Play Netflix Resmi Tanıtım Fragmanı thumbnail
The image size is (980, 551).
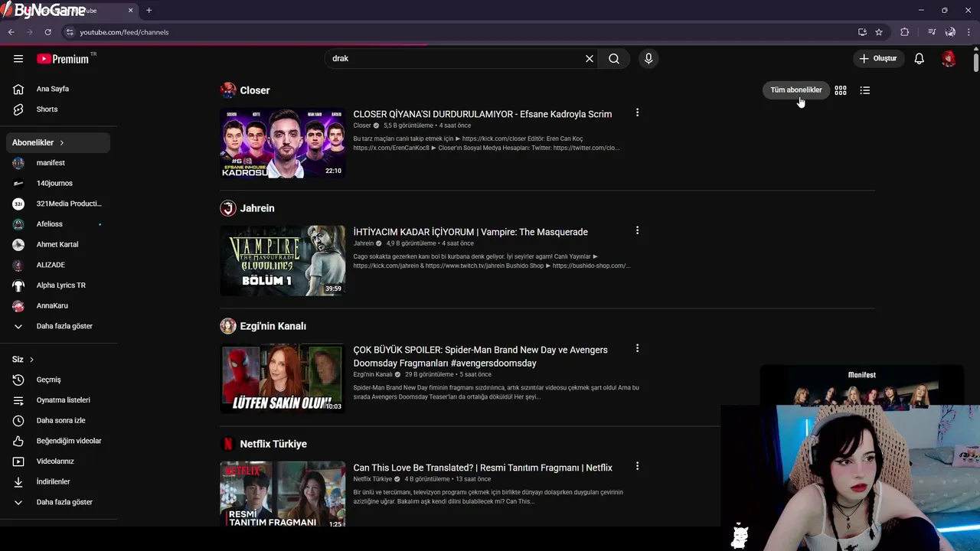coord(283,494)
